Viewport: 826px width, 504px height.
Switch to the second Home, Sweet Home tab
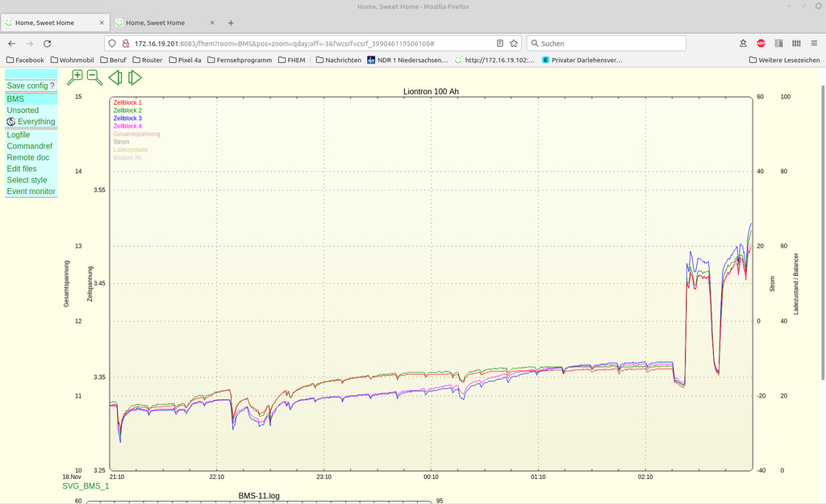166,23
